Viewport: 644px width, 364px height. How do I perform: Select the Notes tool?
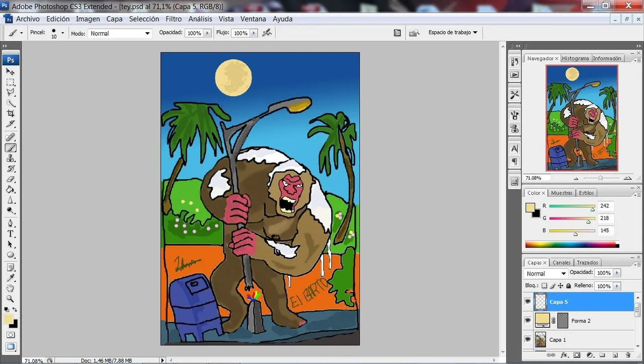(11, 267)
